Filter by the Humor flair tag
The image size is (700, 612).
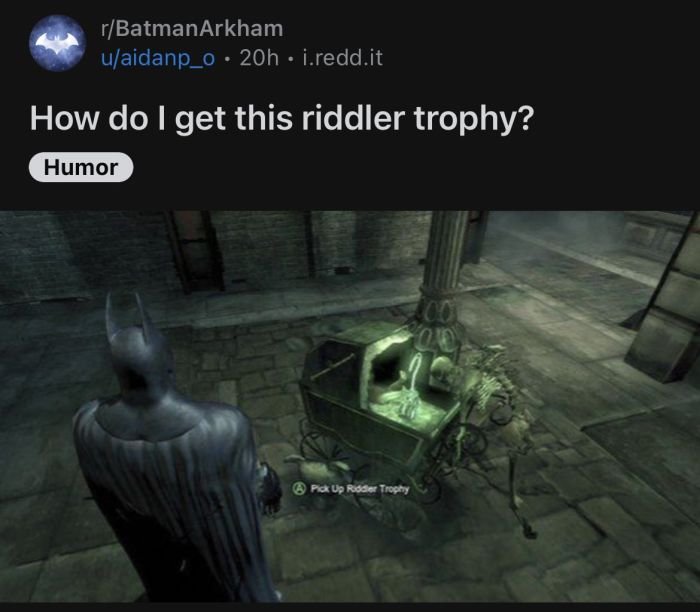point(81,167)
